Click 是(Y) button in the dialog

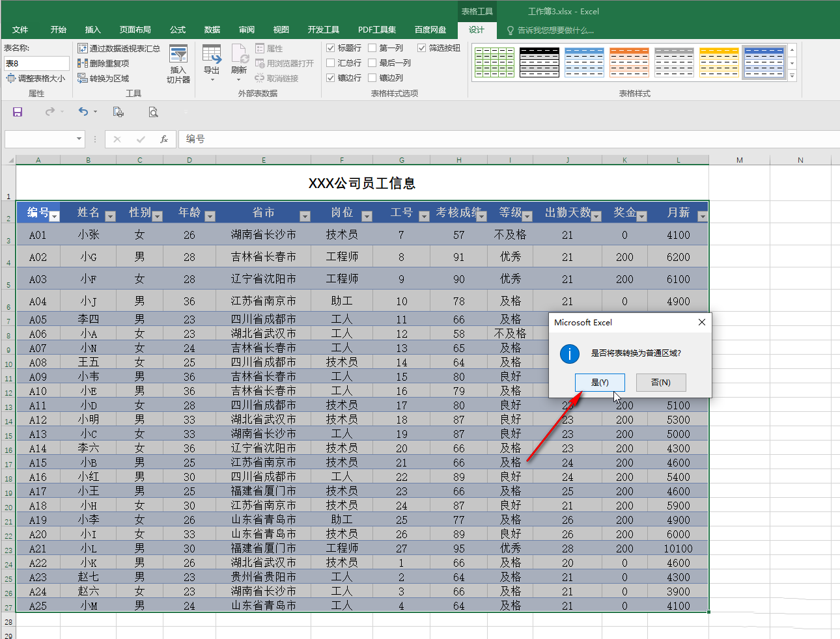click(x=600, y=383)
